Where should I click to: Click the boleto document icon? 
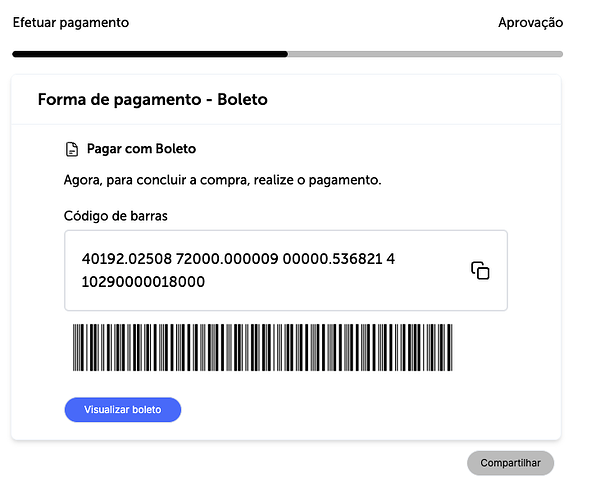click(72, 149)
